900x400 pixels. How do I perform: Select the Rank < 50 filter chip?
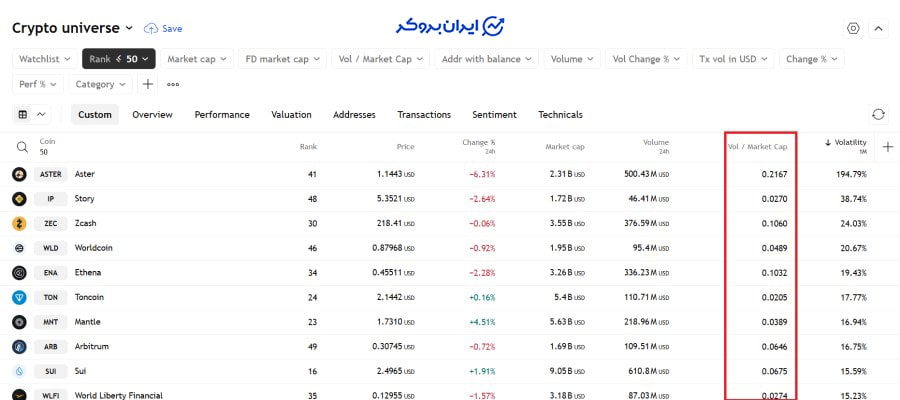tap(119, 59)
